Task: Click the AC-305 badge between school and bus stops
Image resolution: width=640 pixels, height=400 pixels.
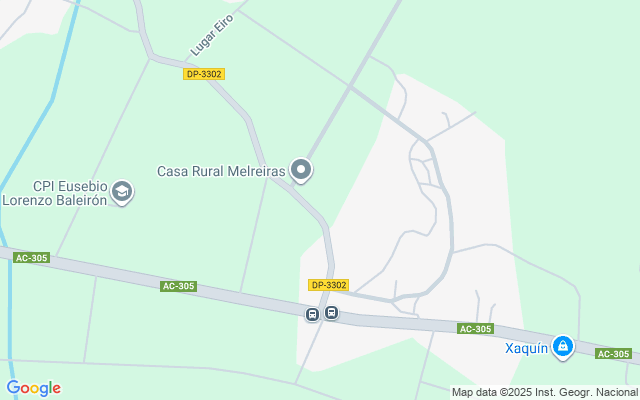Action: tap(178, 286)
